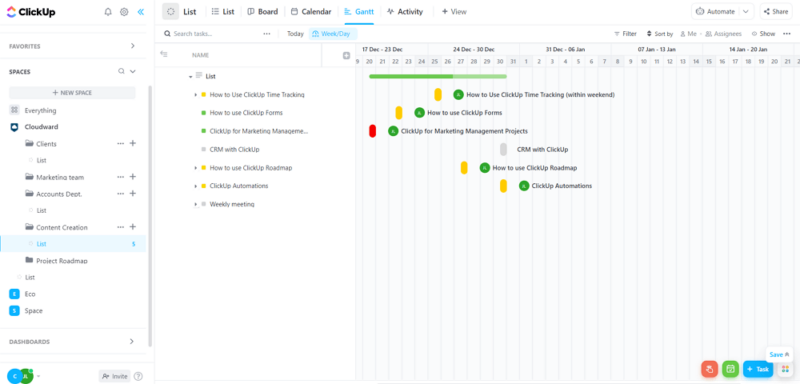Add item to Marketing team folder
The height and width of the screenshot is (384, 800).
click(133, 176)
